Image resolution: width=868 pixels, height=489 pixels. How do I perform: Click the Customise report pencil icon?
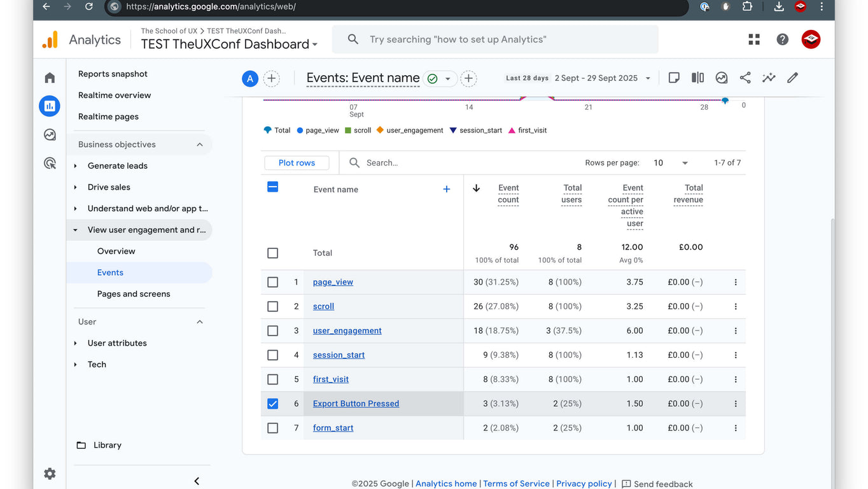[x=792, y=78]
